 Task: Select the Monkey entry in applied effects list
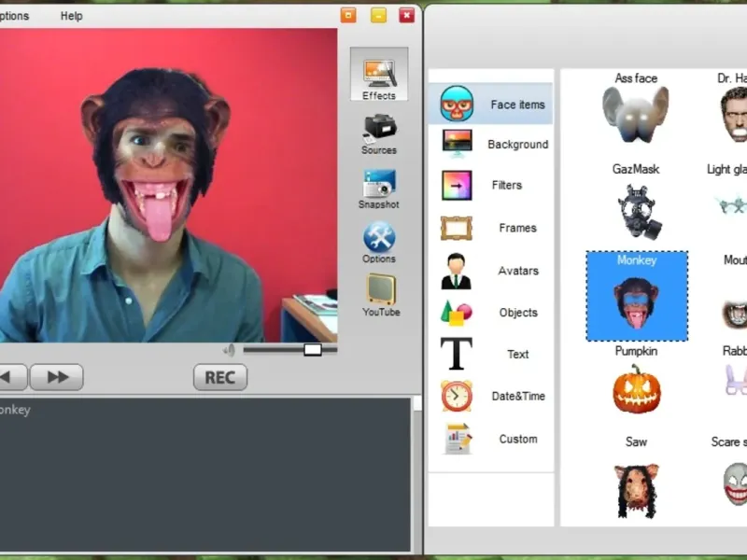pyautogui.click(x=15, y=410)
